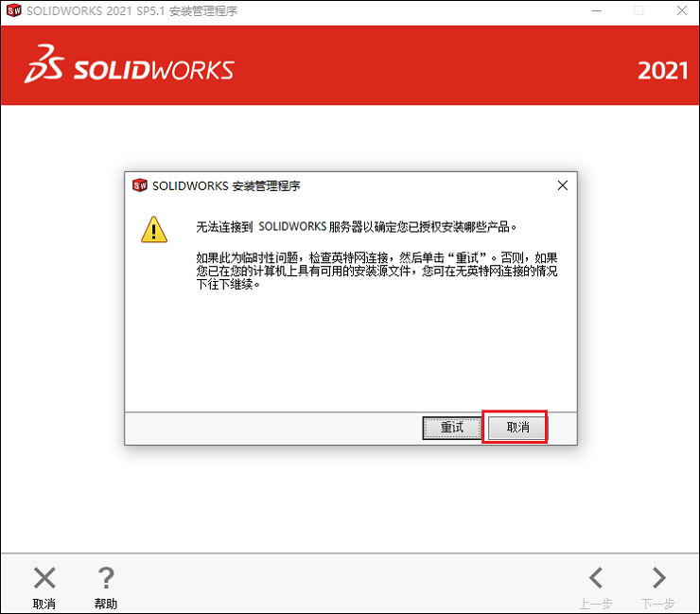Select the 帮助 label at the bottom
This screenshot has width=700, height=614.
click(x=106, y=604)
